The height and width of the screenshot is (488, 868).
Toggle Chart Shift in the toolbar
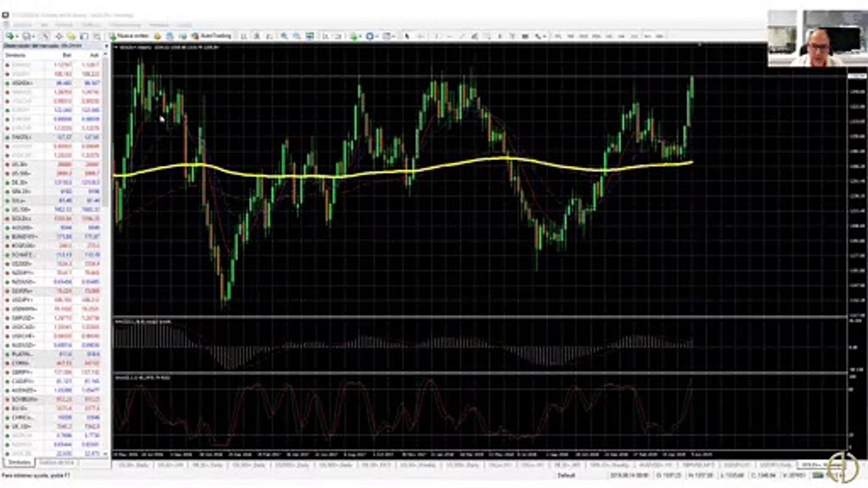(337, 36)
